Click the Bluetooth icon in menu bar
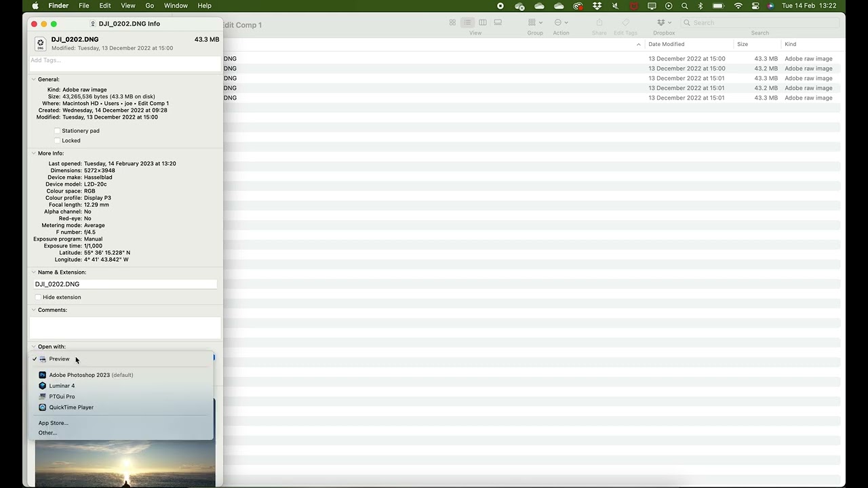This screenshot has width=868, height=488. coord(701,5)
